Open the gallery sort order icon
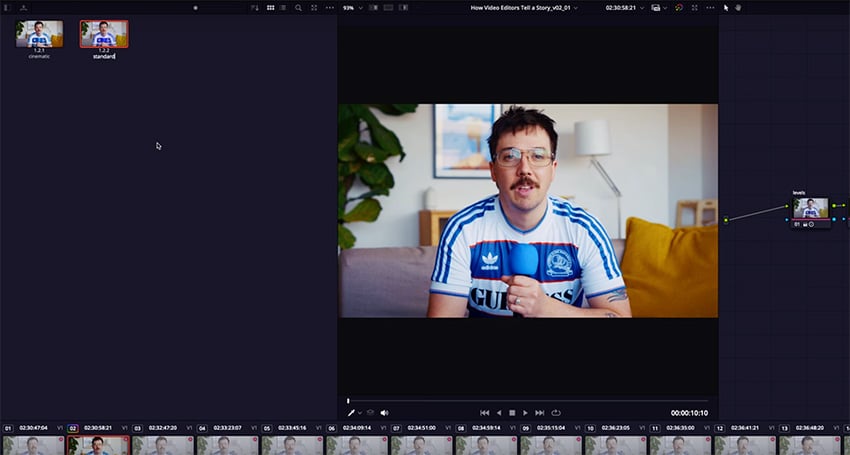Screen dimensions: 850x455 click(x=255, y=8)
